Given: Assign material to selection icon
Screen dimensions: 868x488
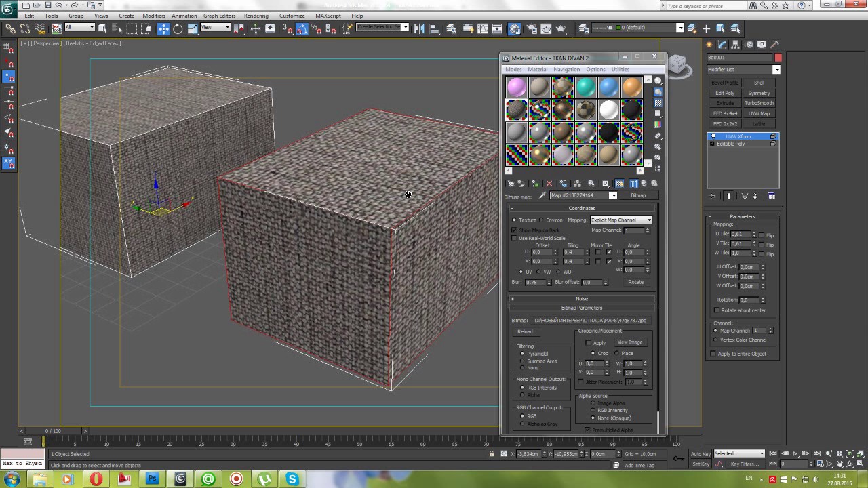Looking at the screenshot, I should tap(535, 184).
